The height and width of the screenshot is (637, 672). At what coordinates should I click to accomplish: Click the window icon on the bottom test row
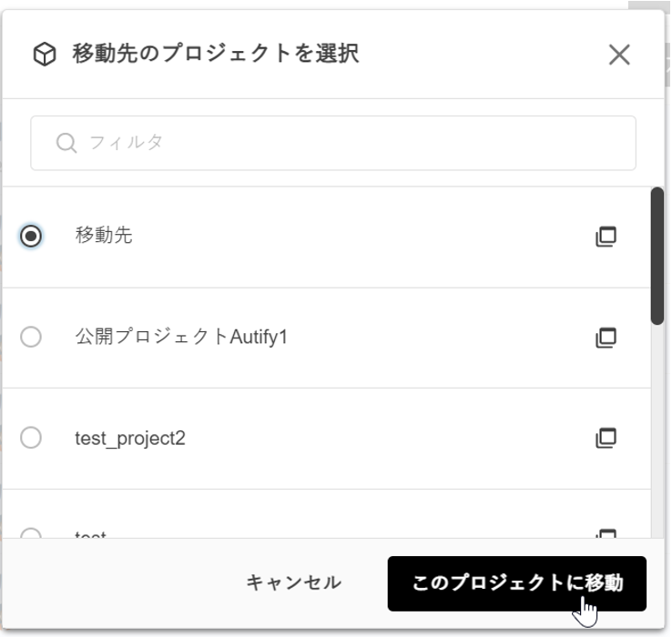tap(606, 534)
